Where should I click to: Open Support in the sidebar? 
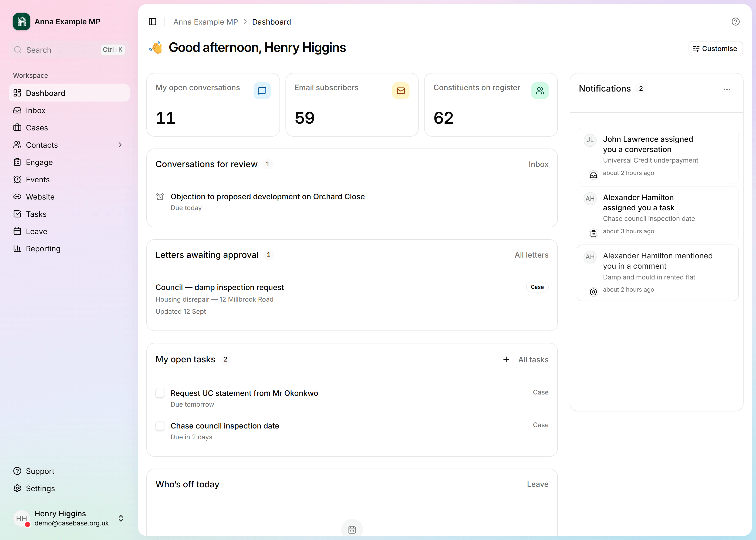(x=69, y=471)
